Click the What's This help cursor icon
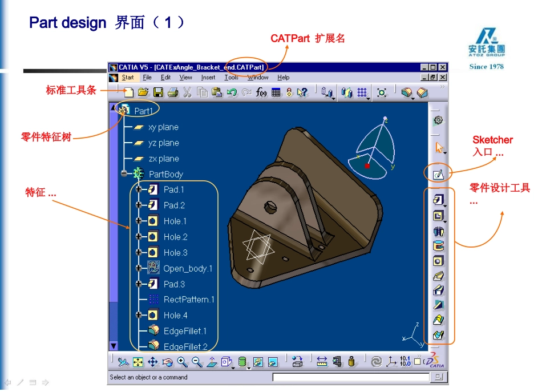Viewport: 542px width, 392px height. 302,92
